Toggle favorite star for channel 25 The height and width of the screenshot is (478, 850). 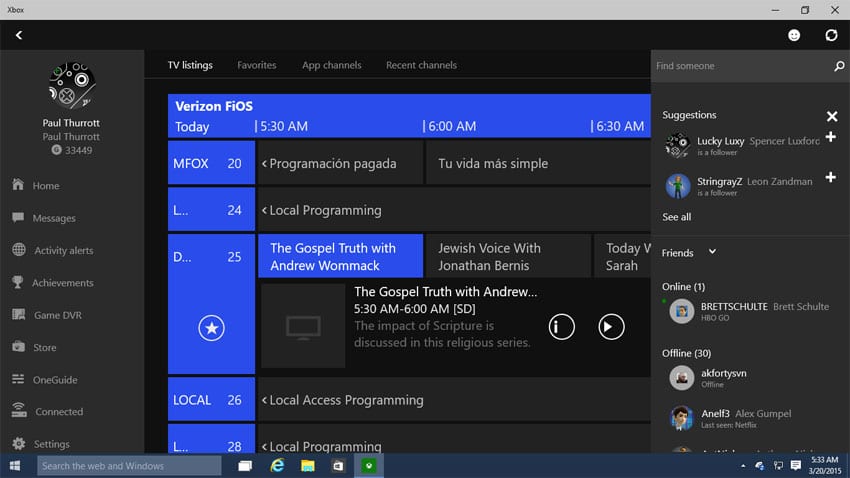(211, 327)
